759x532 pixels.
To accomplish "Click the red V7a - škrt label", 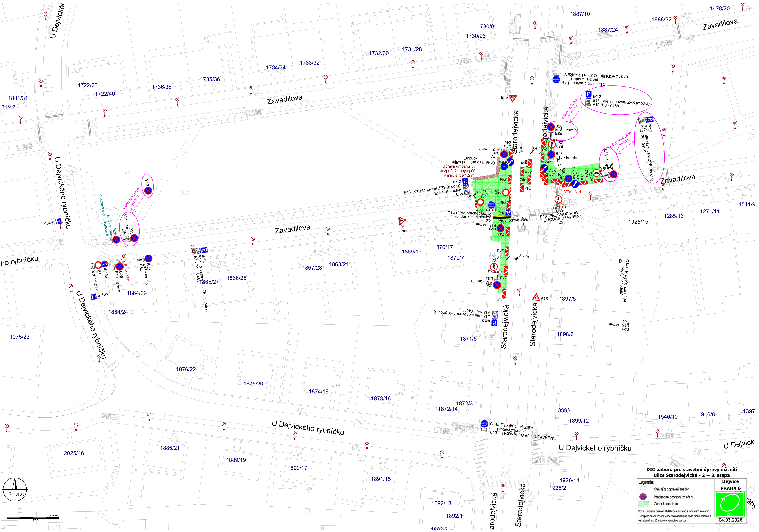I will pos(572,192).
